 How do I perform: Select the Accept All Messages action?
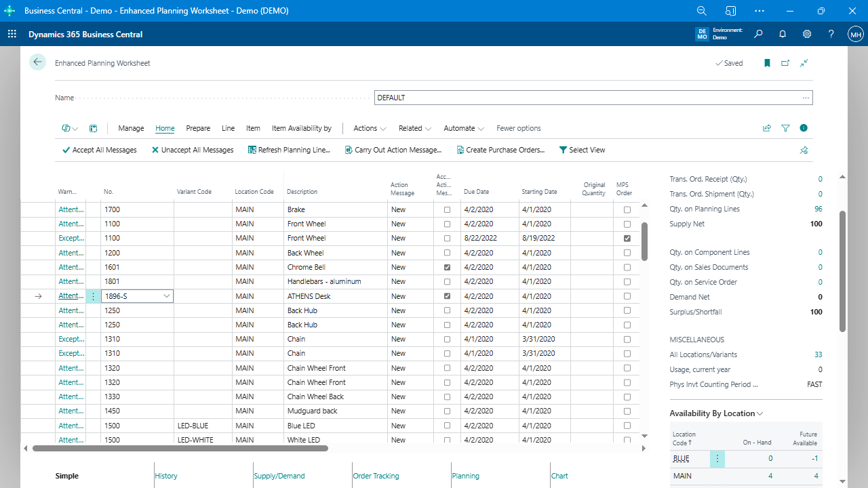[x=99, y=150]
